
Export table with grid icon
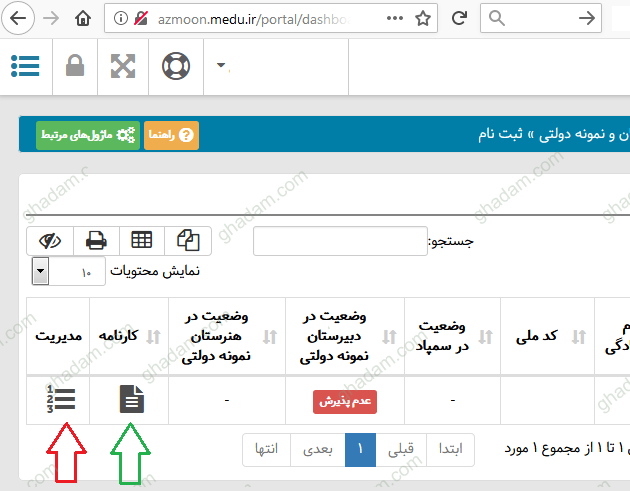(142, 241)
